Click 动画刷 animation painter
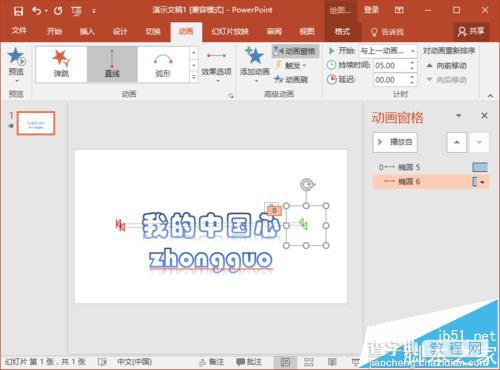The height and width of the screenshot is (370, 500). point(291,79)
